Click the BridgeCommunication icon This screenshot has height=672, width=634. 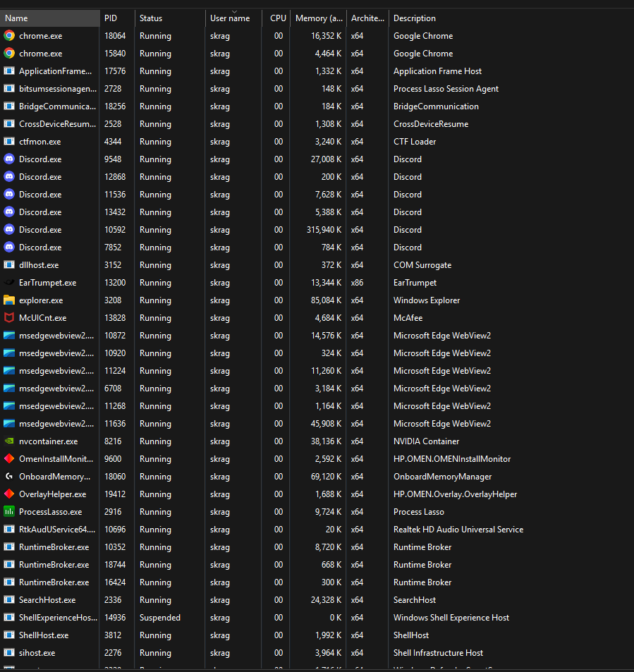(x=9, y=106)
